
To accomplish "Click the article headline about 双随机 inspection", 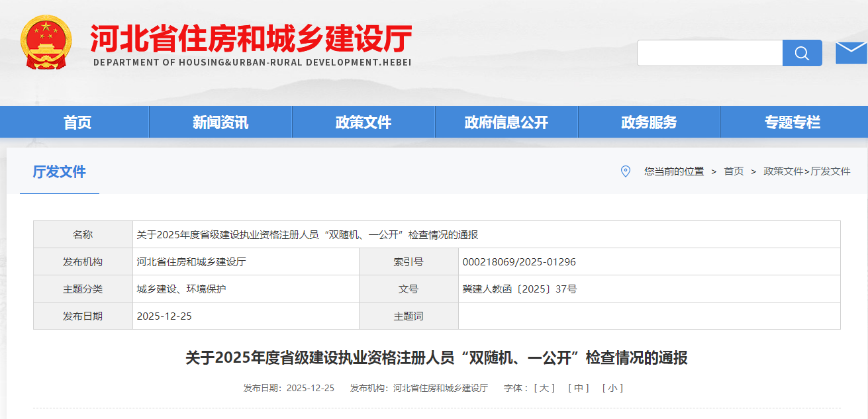I will pyautogui.click(x=436, y=358).
